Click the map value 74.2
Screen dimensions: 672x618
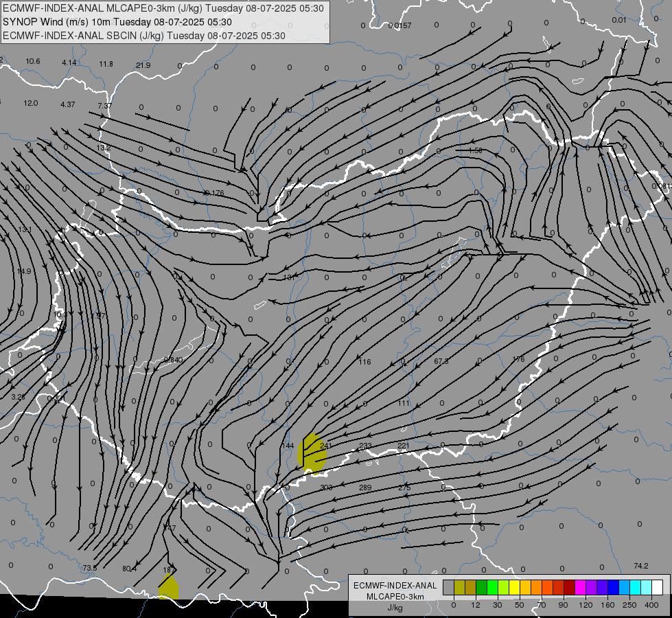pos(640,566)
